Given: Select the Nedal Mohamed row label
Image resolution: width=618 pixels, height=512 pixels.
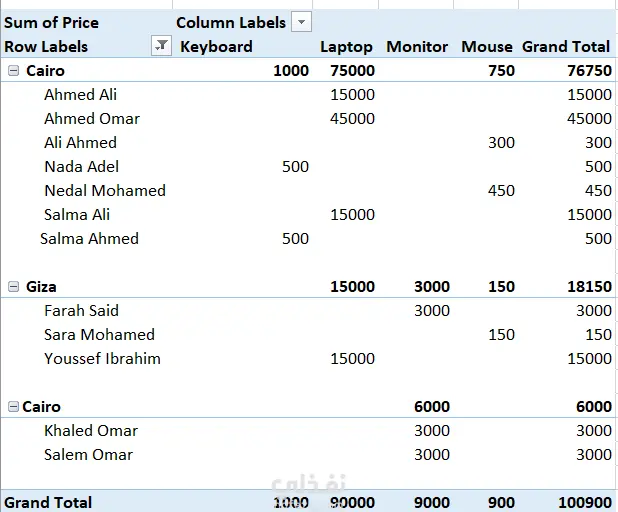Looking at the screenshot, I should tap(105, 191).
